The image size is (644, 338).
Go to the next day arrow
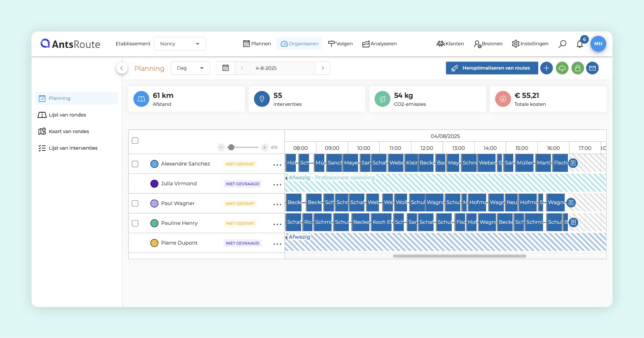pyautogui.click(x=323, y=68)
